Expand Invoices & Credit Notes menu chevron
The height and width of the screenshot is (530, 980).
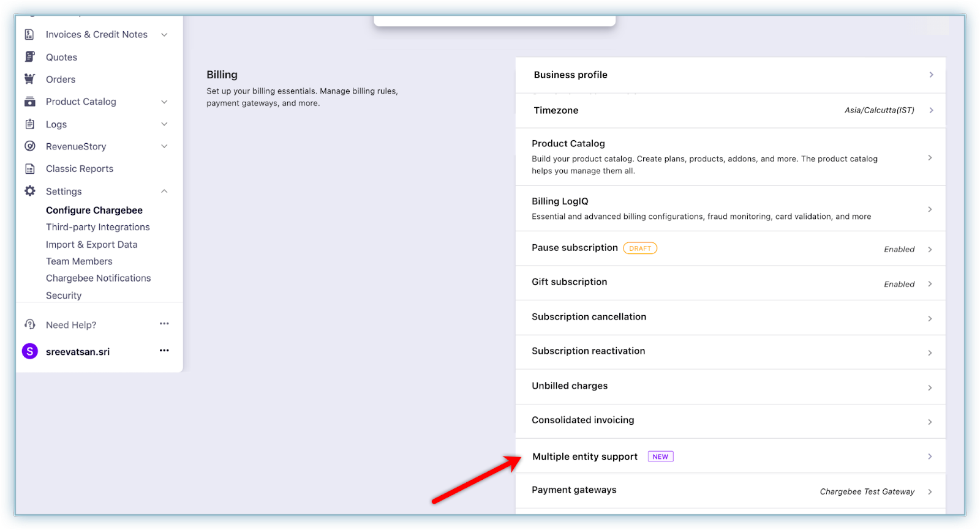164,35
